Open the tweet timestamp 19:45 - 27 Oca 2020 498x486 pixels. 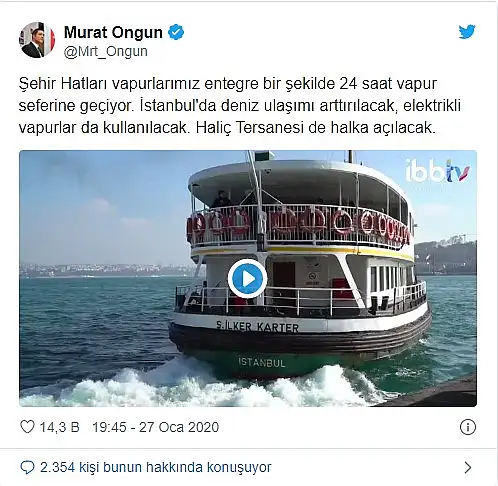point(155,427)
